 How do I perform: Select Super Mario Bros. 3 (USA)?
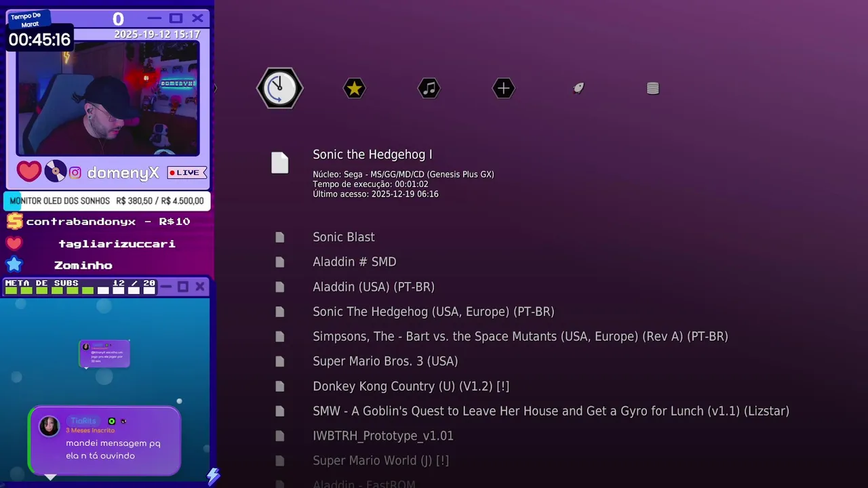(x=385, y=361)
